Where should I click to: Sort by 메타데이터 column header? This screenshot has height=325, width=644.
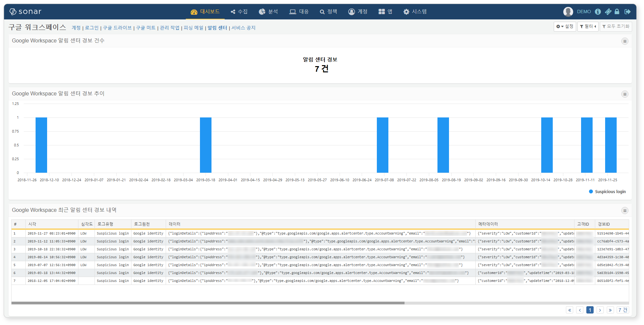(525, 224)
